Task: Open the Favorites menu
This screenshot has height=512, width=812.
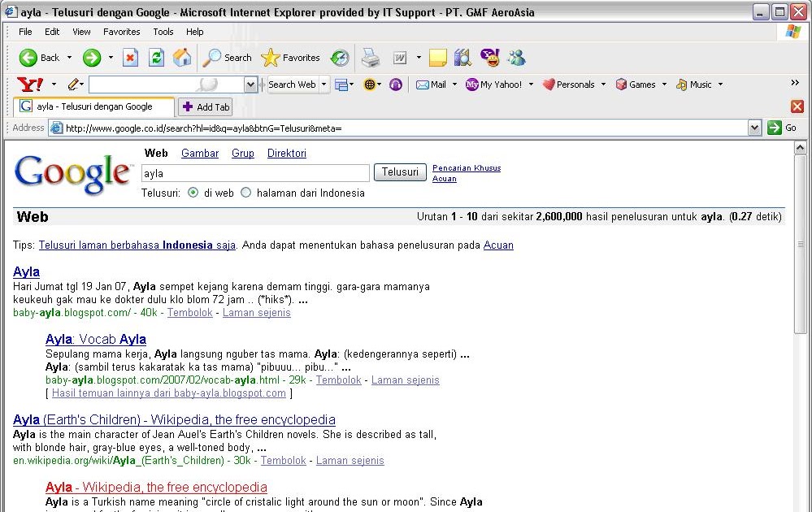Action: point(122,32)
